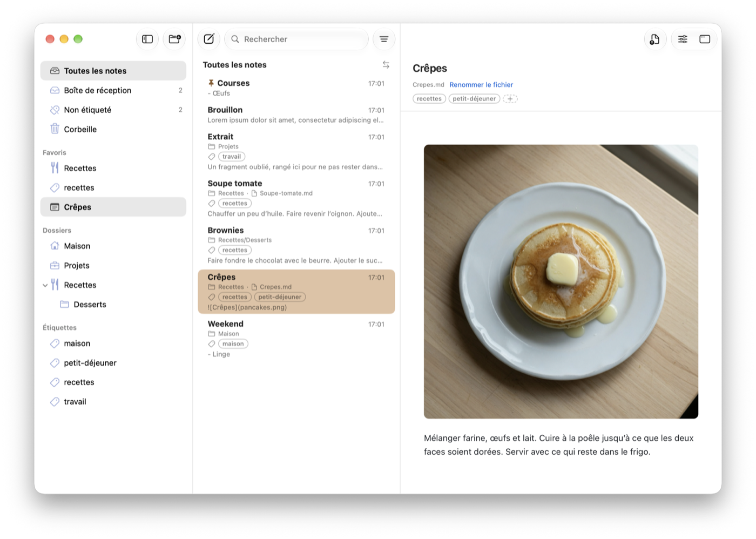Image resolution: width=756 pixels, height=539 pixels.
Task: Click recettes tag on Brownies note
Action: coord(235,250)
